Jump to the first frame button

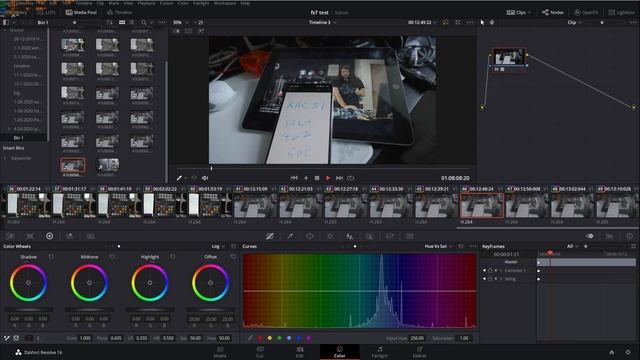(x=294, y=178)
